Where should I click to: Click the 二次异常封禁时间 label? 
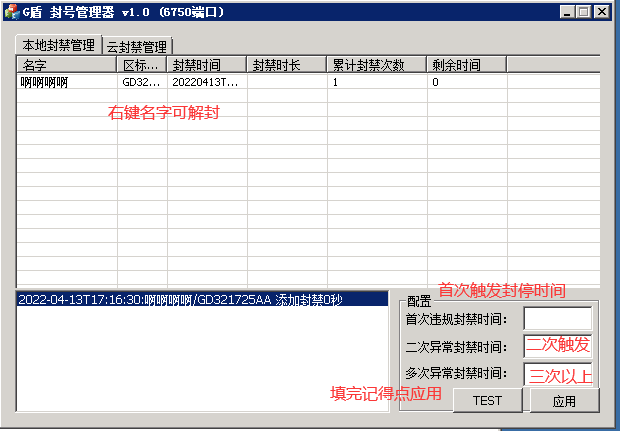[x=456, y=347]
